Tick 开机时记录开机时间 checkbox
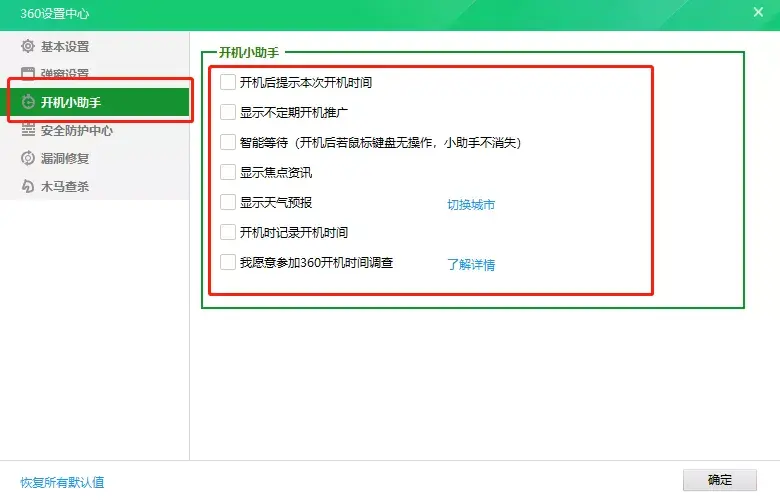This screenshot has width=780, height=500. 228,232
